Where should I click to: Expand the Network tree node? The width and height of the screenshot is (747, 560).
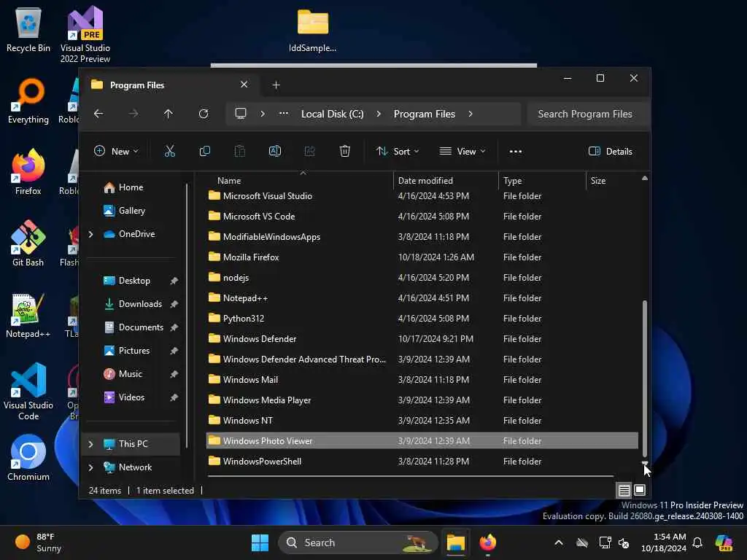click(x=91, y=467)
